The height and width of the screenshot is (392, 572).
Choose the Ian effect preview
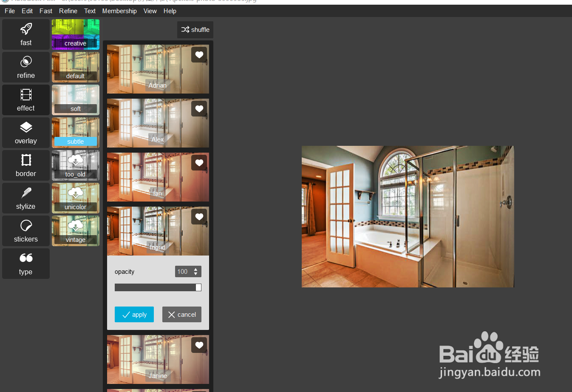(x=158, y=177)
